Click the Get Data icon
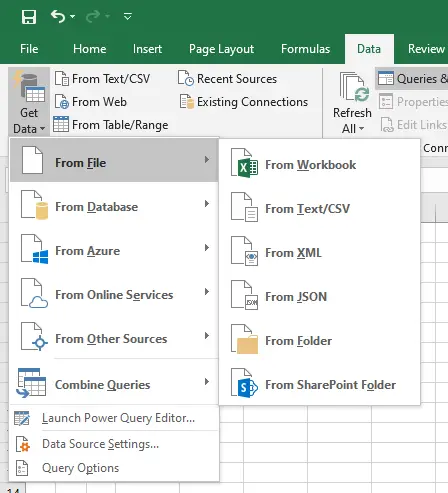Screen dimensions: 448x493 coord(29,86)
